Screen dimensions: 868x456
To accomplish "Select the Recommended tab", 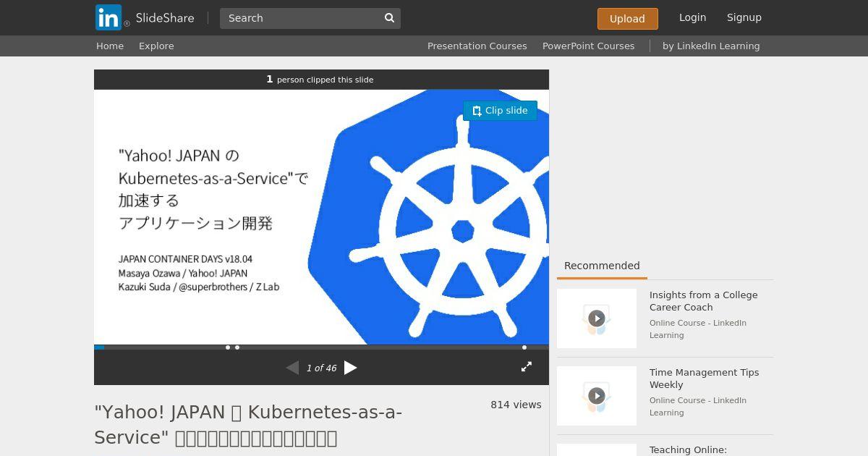I will [x=602, y=266].
